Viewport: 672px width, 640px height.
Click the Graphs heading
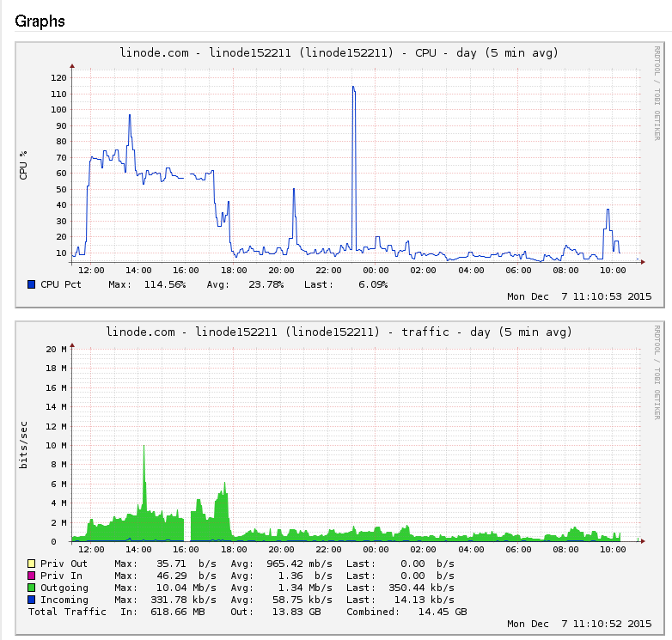40,21
